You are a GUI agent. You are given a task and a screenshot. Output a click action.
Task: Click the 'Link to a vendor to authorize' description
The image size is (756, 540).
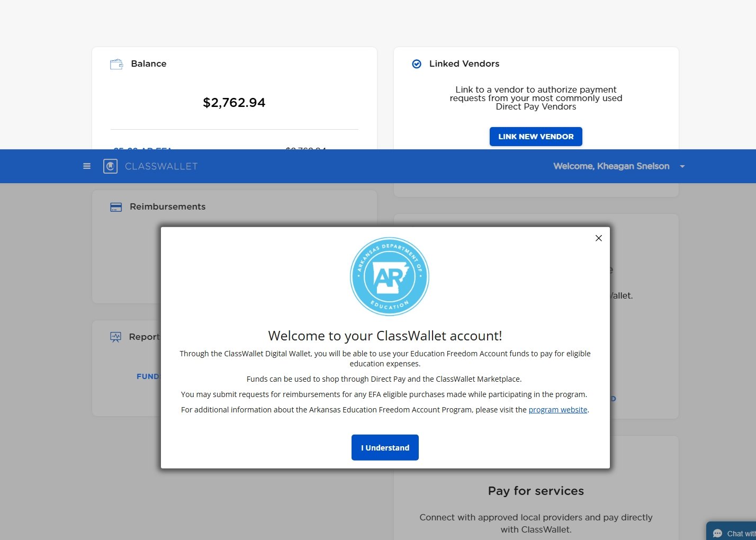pyautogui.click(x=536, y=98)
